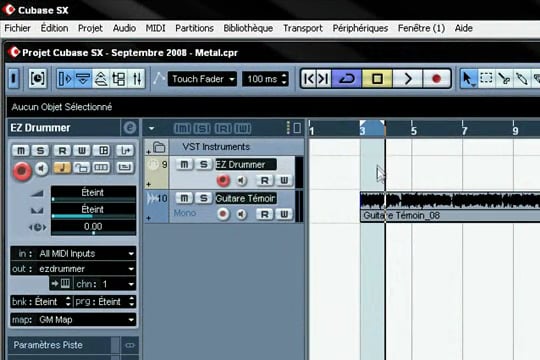Screen dimensions: 540x360
Task: Toggle inspector Record Enable red button
Action: pos(22,171)
